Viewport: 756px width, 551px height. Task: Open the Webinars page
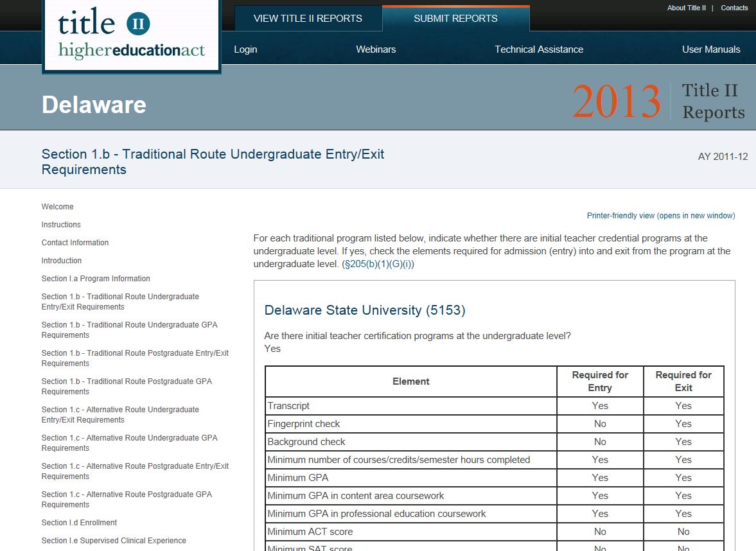point(376,49)
